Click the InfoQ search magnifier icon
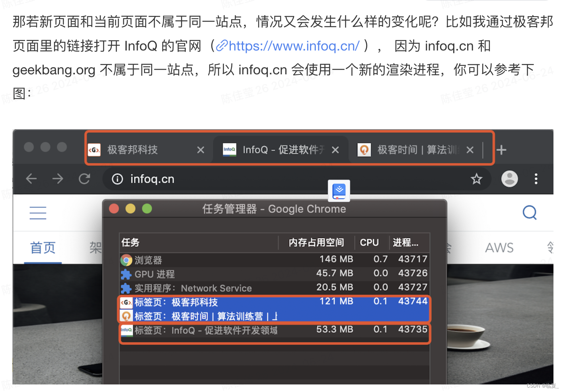 point(530,213)
